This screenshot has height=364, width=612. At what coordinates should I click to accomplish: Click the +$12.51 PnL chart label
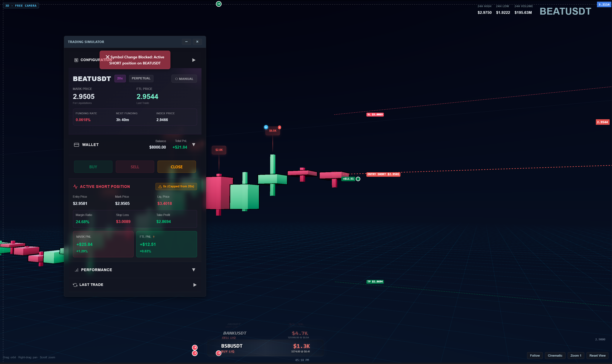[348, 179]
